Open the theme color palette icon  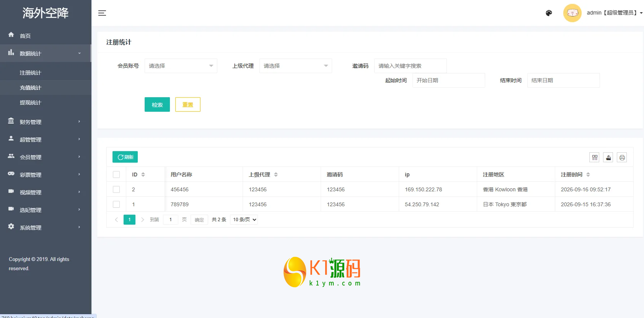pos(549,13)
